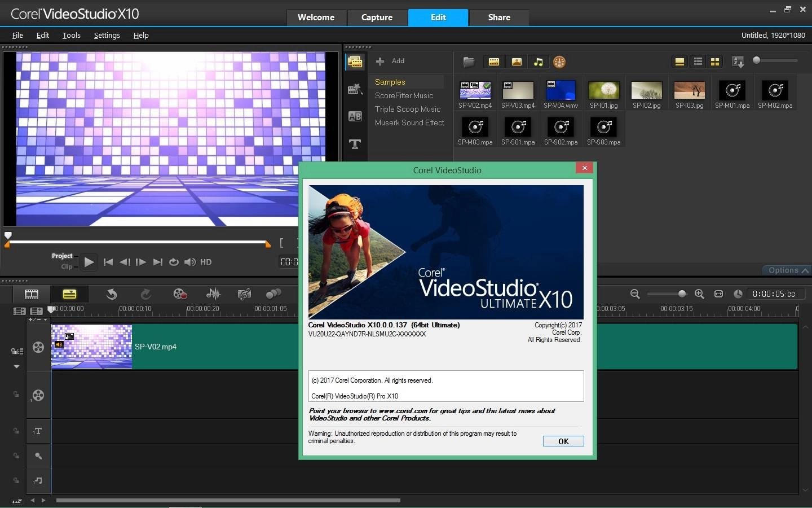The image size is (812, 508).
Task: Click the Add folder plus icon
Action: pyautogui.click(x=381, y=61)
